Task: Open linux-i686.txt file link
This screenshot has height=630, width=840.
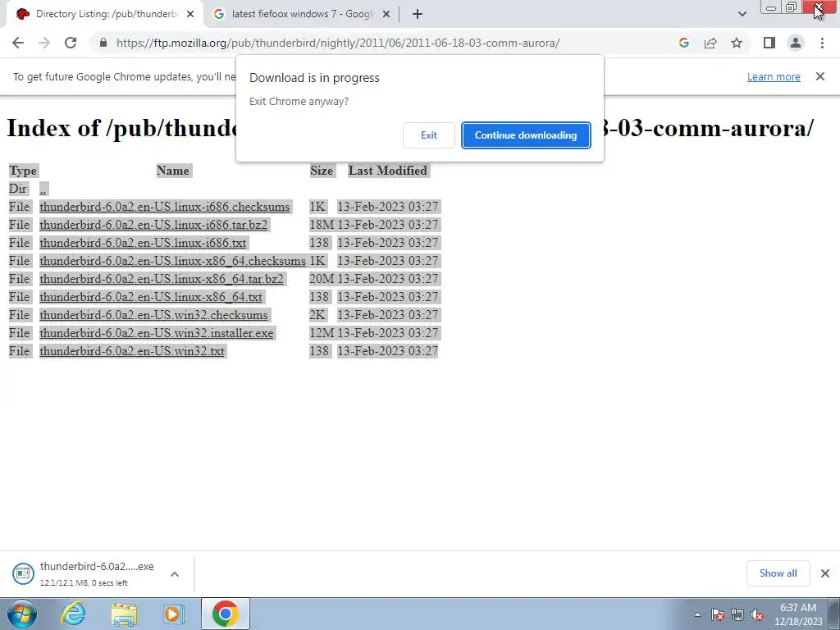Action: [x=143, y=243]
